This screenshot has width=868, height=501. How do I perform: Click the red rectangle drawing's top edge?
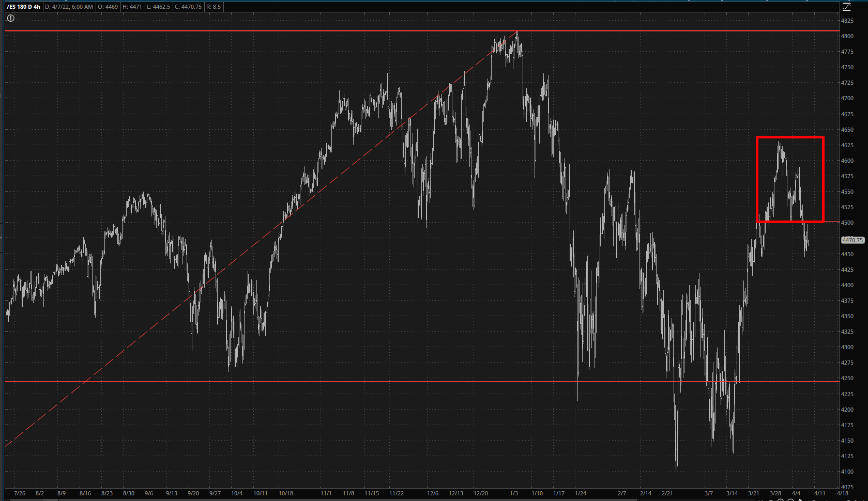(x=789, y=137)
